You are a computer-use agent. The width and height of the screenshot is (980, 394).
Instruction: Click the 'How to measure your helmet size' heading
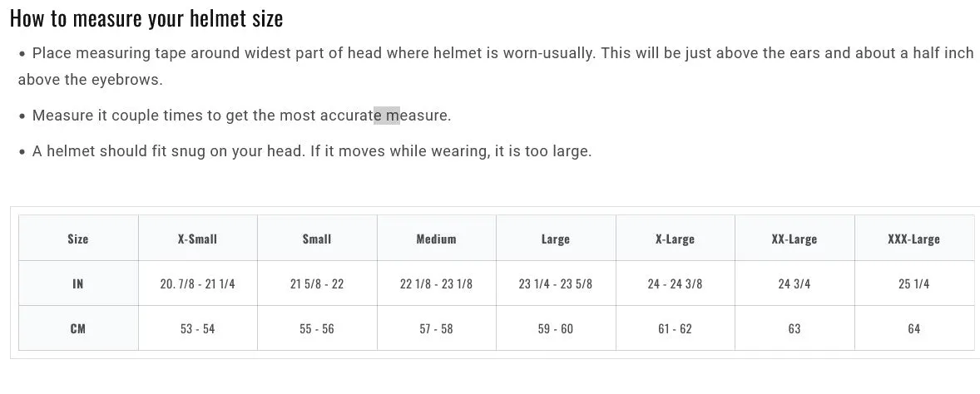146,19
